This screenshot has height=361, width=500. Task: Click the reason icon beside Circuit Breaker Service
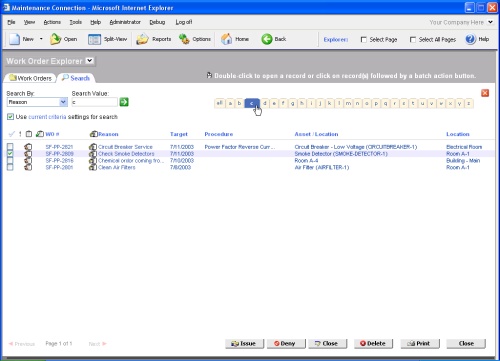pyautogui.click(x=93, y=147)
